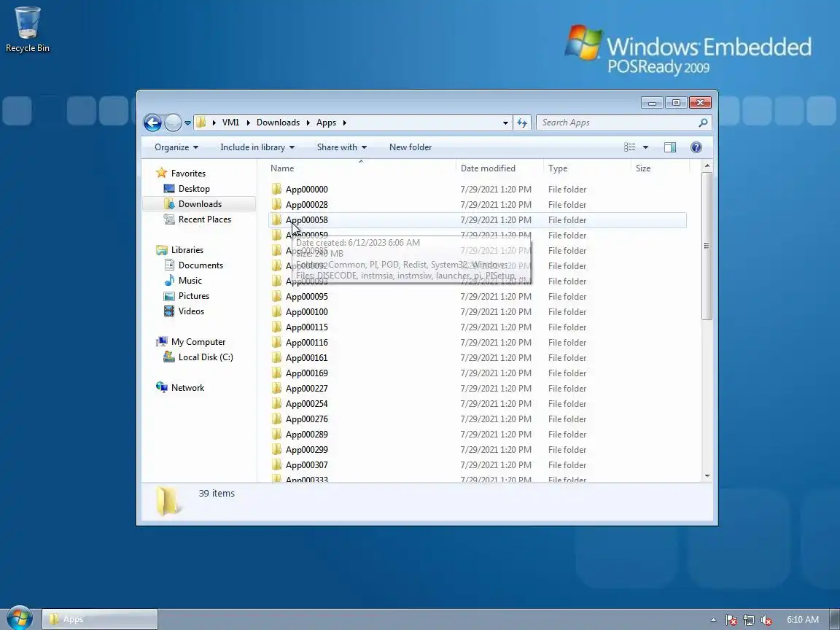Image resolution: width=840 pixels, height=630 pixels.
Task: Select Apps in the address breadcrumb
Action: [x=326, y=122]
